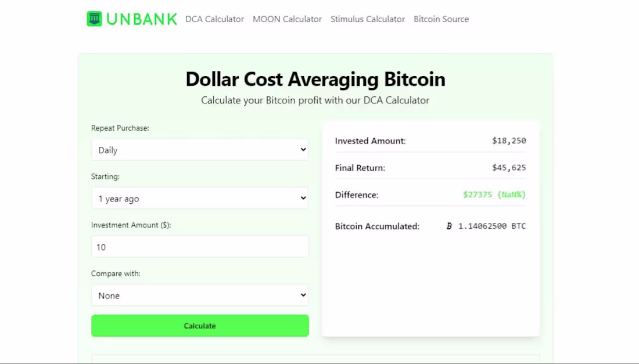Click the Bitcoin Accumulated result row
639x364 pixels.
[430, 226]
